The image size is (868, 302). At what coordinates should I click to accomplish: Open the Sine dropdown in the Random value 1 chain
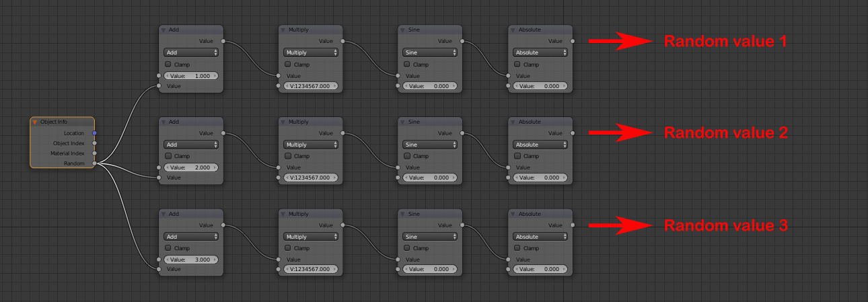(x=430, y=52)
